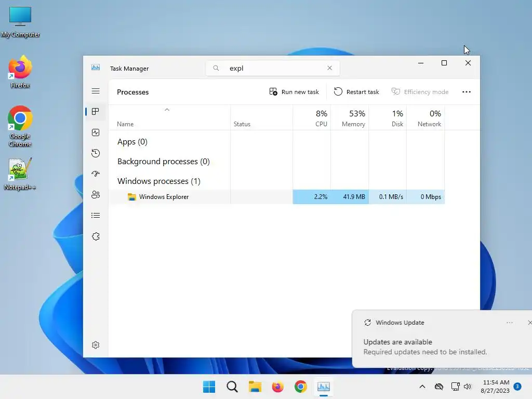Open Windows Update notification options dots
The width and height of the screenshot is (532, 399).
click(x=509, y=322)
